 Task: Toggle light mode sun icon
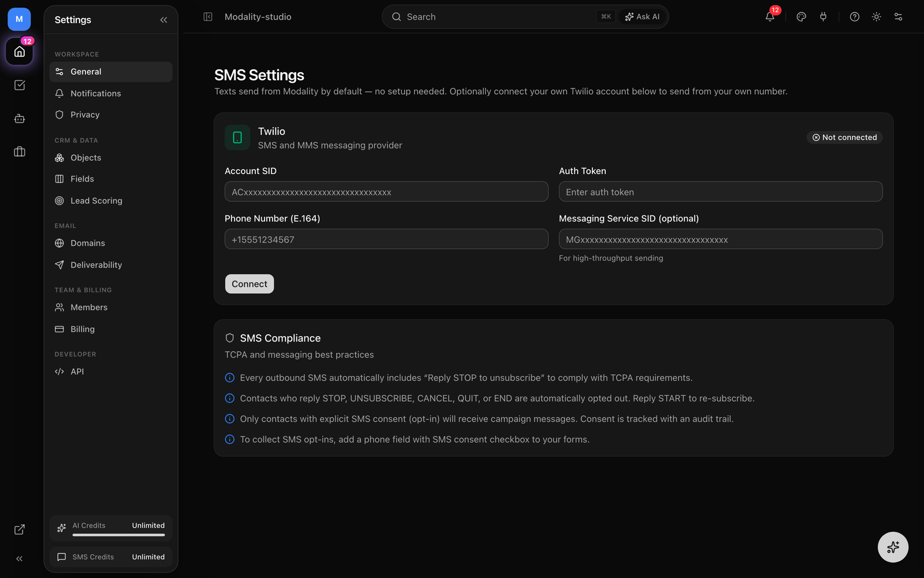tap(876, 17)
